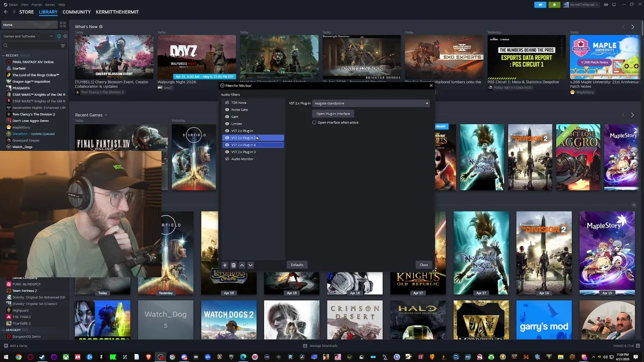
Task: Select FINAL FANTASY XIV Online in sidebar
Action: pos(33,62)
